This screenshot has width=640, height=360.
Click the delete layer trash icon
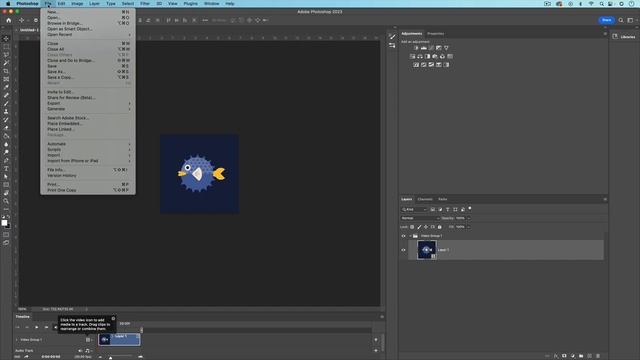(x=598, y=356)
